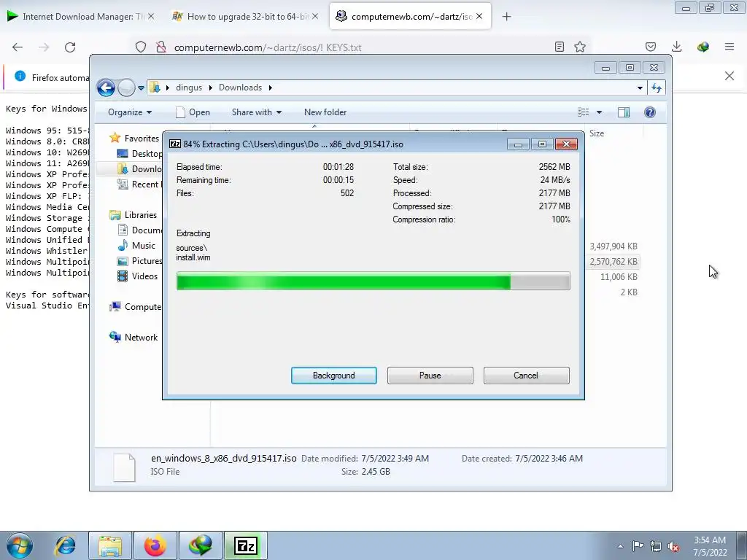Viewport: 747px width, 560px height.
Task: Click the 3,497,904 KB size cell
Action: pos(613,246)
